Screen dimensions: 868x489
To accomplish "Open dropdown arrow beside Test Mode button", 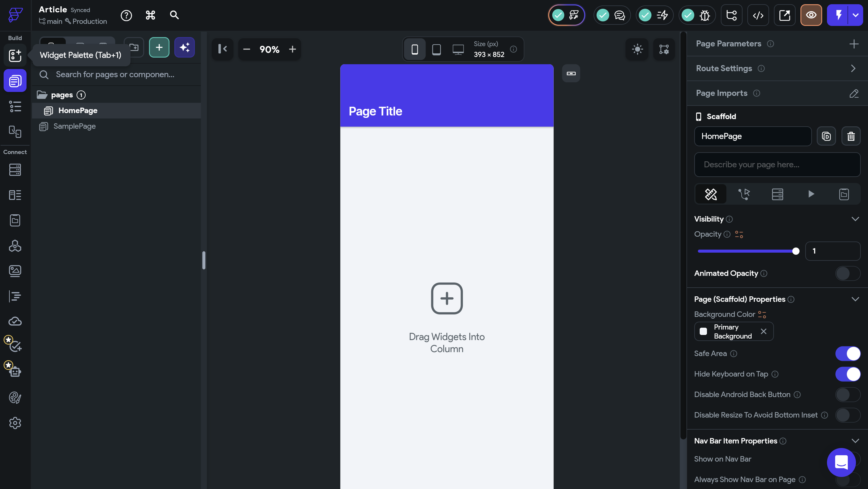I will 856,15.
